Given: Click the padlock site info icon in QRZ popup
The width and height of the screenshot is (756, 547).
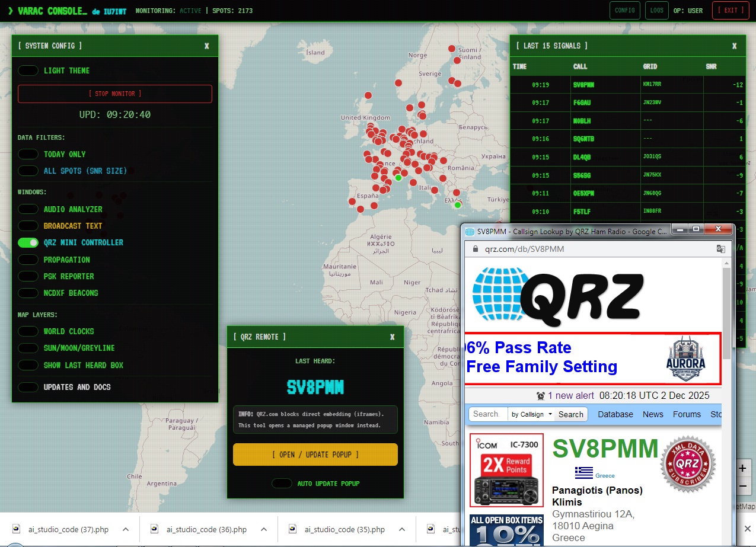Looking at the screenshot, I should pyautogui.click(x=475, y=249).
